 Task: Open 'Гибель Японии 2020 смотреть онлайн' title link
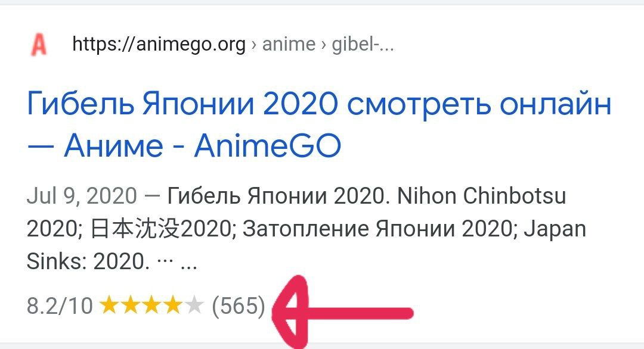click(x=320, y=104)
